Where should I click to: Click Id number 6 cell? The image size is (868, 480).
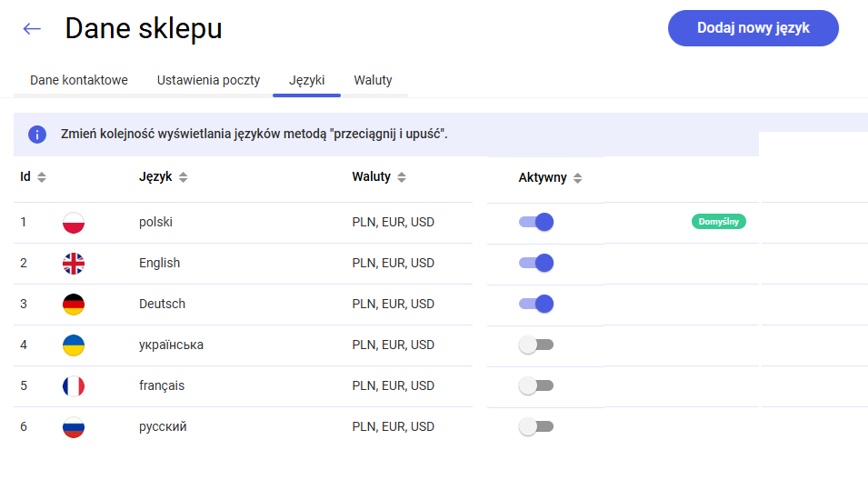tap(24, 427)
